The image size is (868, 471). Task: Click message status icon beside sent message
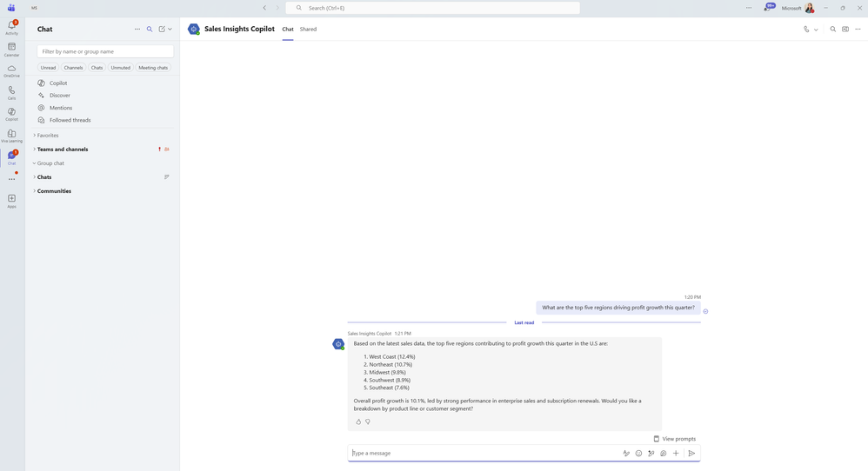click(x=706, y=311)
